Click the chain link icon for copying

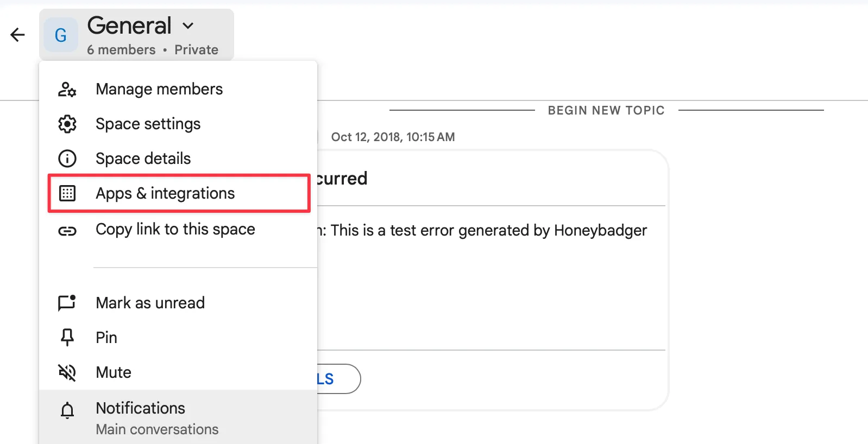(67, 231)
